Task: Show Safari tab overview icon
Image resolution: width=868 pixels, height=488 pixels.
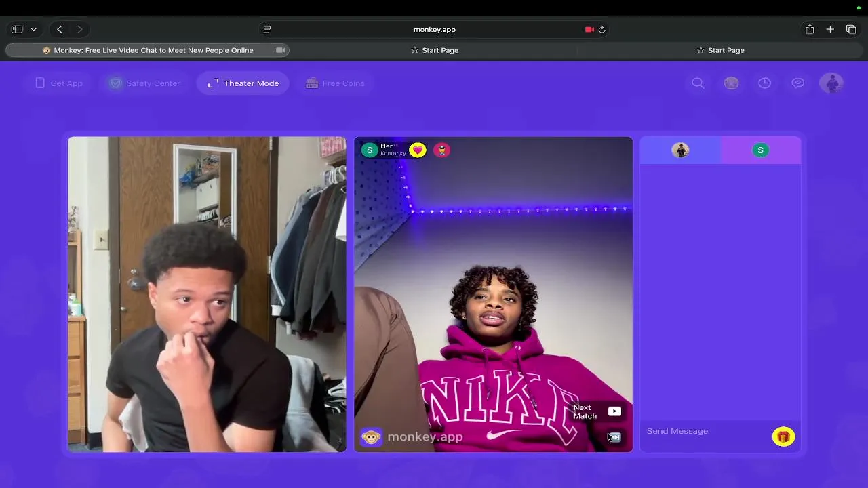Action: [851, 29]
